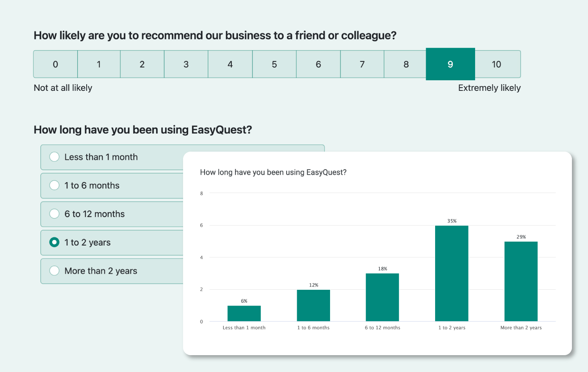The width and height of the screenshot is (588, 372).
Task: Choose rating 1 on the NPS scale
Action: tap(99, 64)
